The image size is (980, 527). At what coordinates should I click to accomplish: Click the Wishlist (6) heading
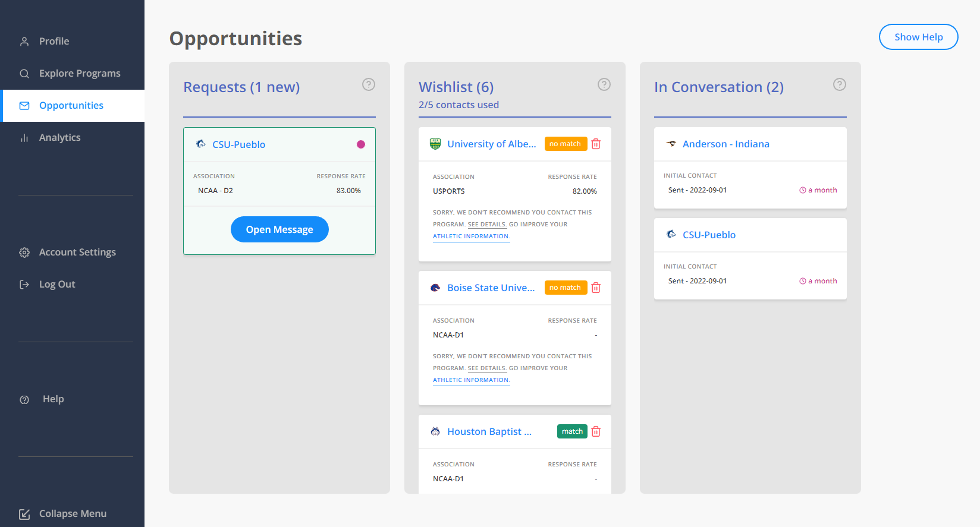[x=456, y=87]
